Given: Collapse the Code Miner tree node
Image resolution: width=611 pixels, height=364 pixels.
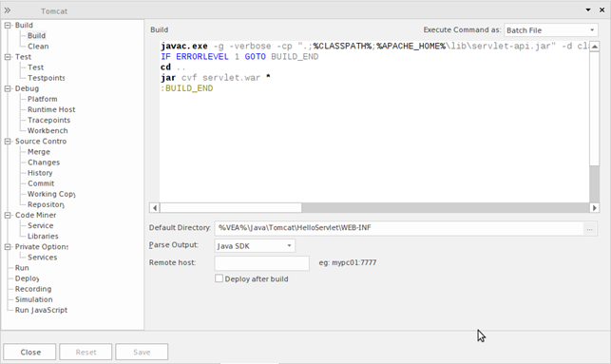Looking at the screenshot, I should pyautogui.click(x=8, y=215).
